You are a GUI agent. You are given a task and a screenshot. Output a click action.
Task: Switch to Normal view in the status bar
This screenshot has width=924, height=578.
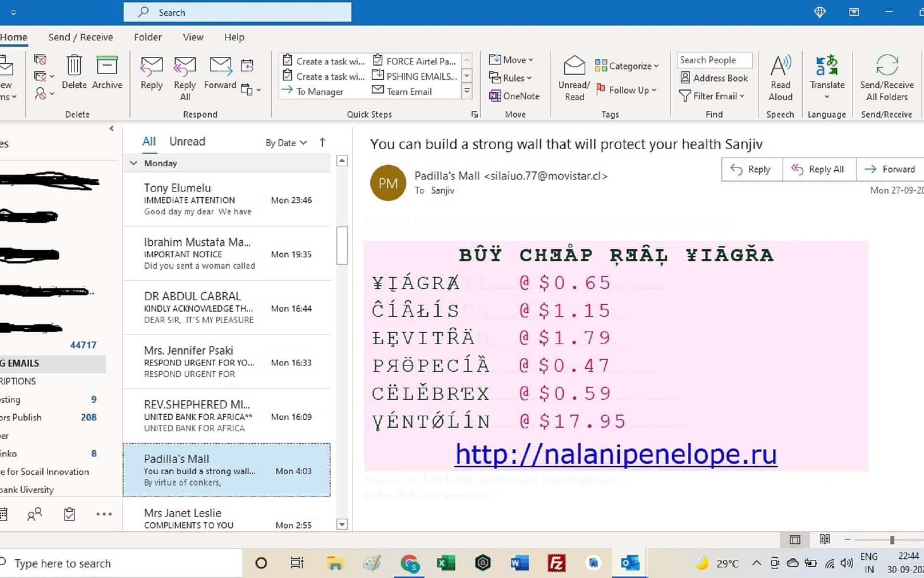pos(795,539)
